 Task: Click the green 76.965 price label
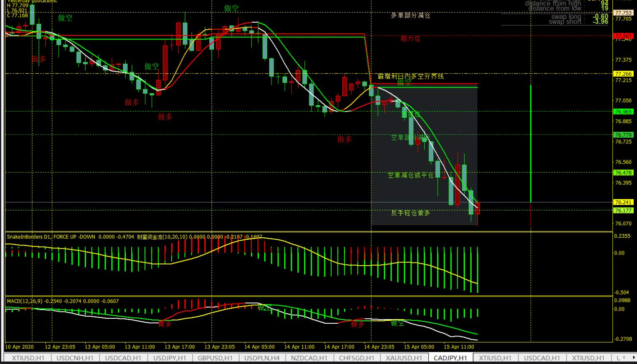pos(623,112)
